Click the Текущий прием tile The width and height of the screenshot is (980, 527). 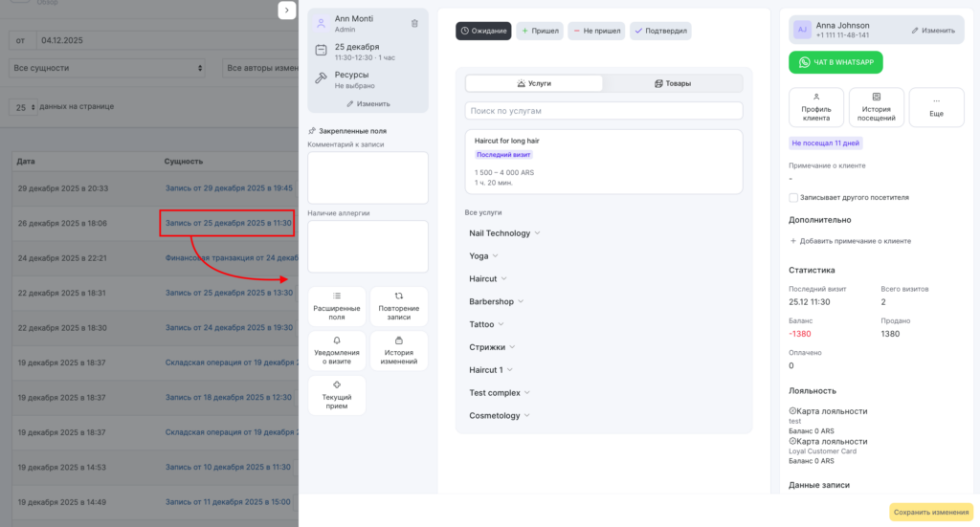tap(337, 395)
